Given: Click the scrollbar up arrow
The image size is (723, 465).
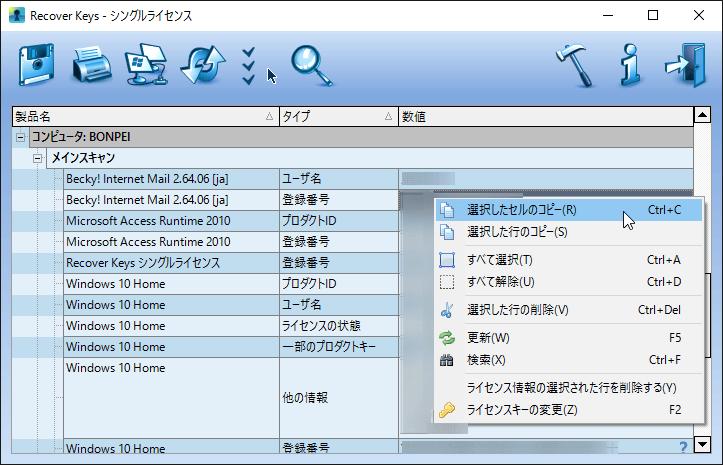Looking at the screenshot, I should pos(702,114).
